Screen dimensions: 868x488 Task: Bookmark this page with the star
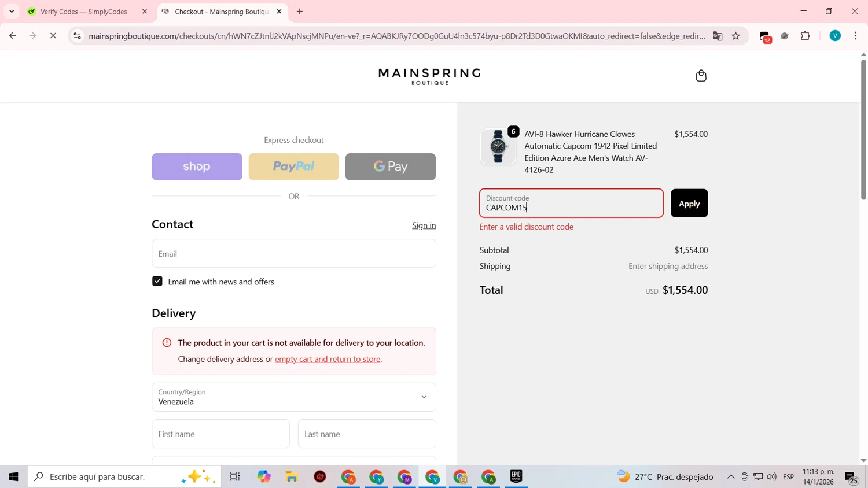(x=736, y=36)
